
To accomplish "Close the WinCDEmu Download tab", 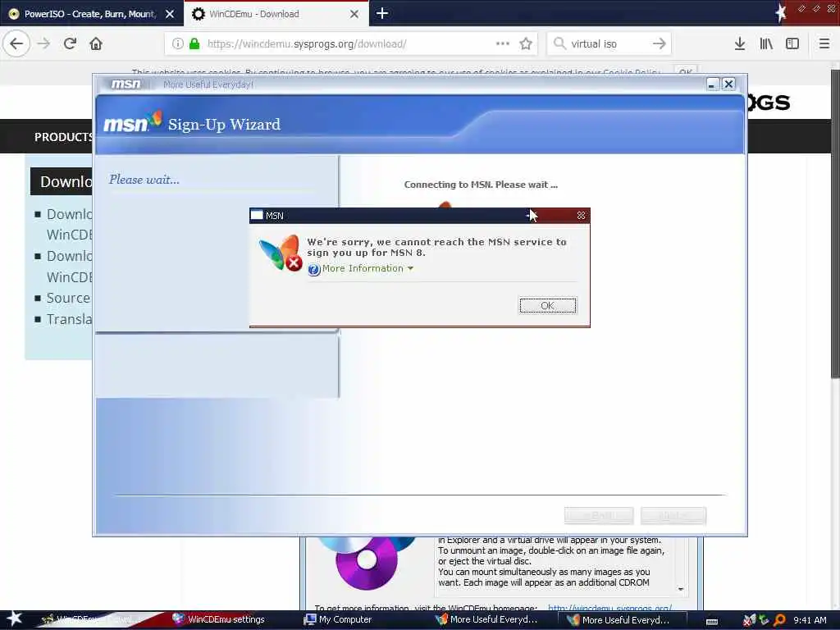I will click(354, 14).
